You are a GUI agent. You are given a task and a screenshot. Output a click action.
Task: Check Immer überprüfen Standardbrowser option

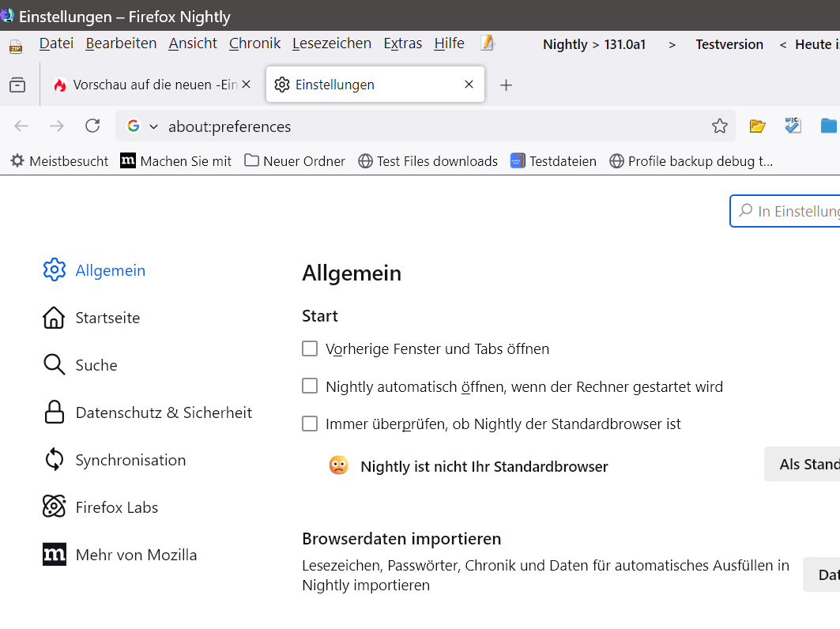pos(310,424)
